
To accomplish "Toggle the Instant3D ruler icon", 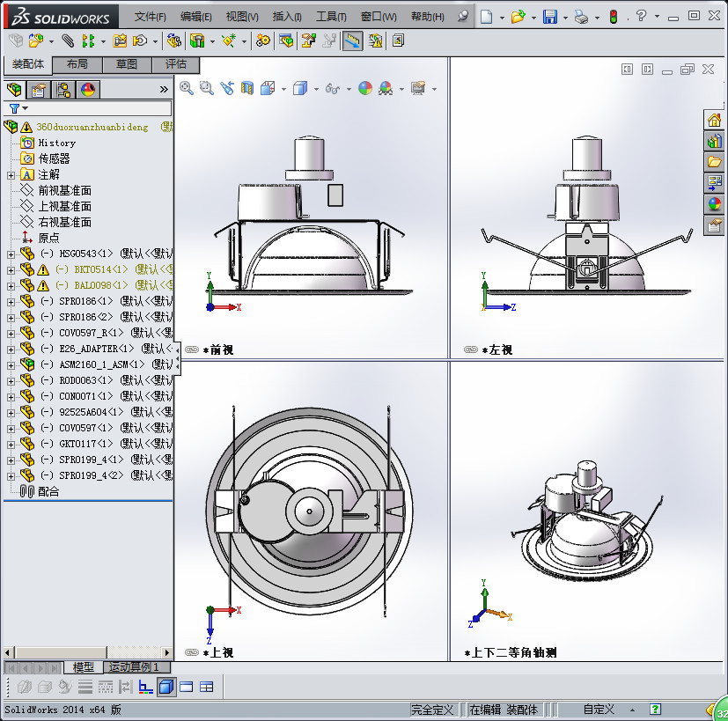I will click(352, 40).
